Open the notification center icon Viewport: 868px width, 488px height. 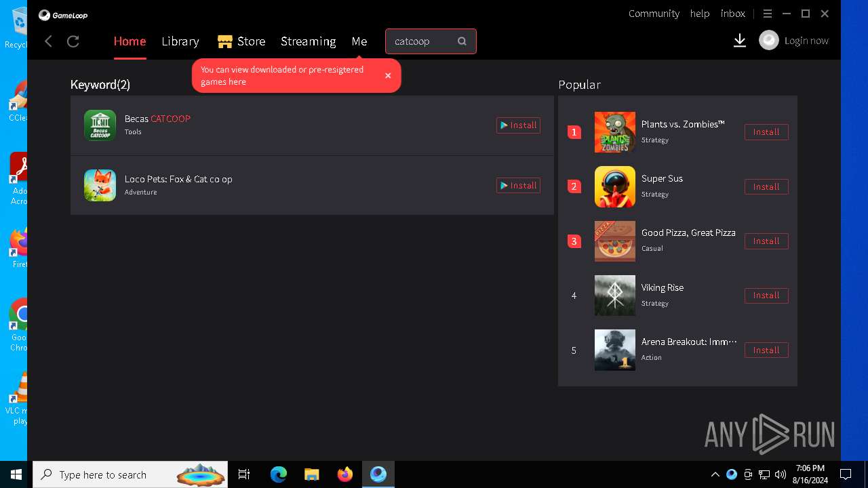[846, 474]
